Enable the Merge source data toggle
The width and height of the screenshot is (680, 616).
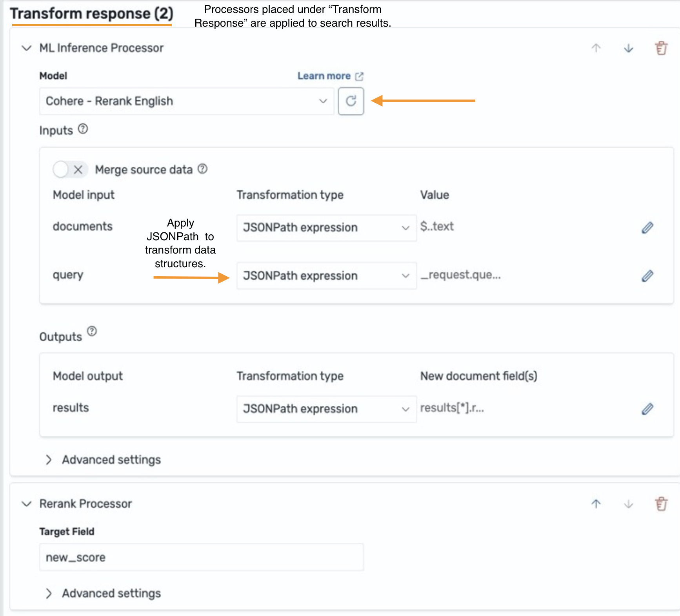pyautogui.click(x=62, y=169)
